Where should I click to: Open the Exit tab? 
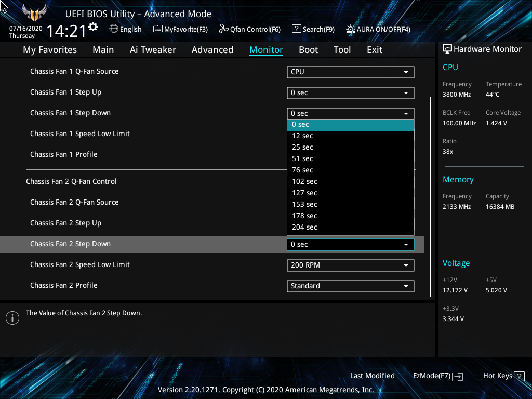(375, 50)
